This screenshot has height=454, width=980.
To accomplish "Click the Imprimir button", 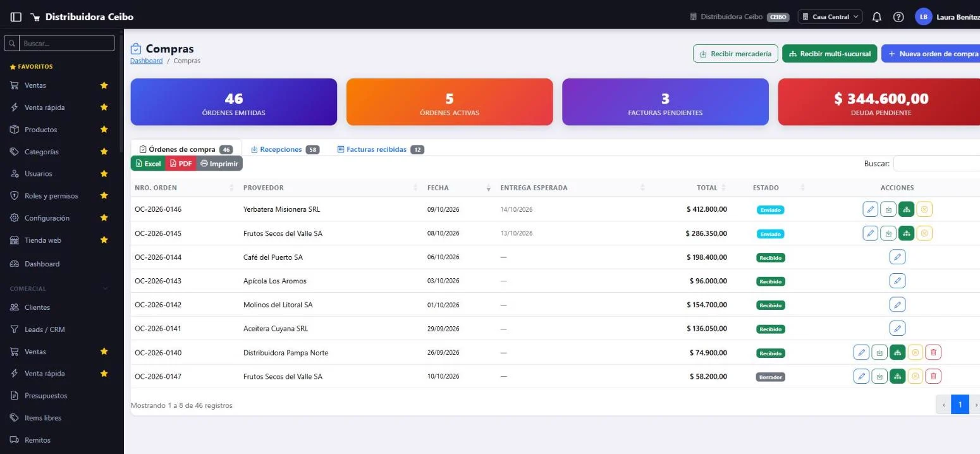I will point(219,163).
